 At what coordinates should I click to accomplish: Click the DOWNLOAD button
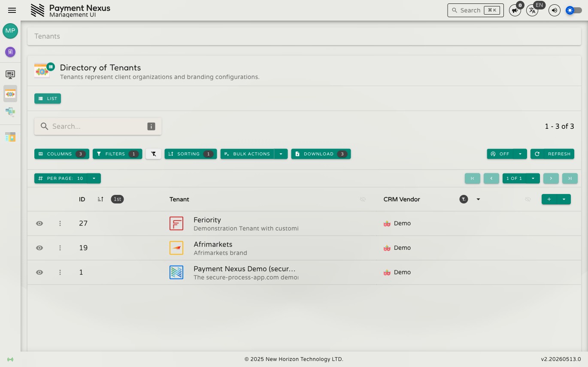(x=321, y=154)
